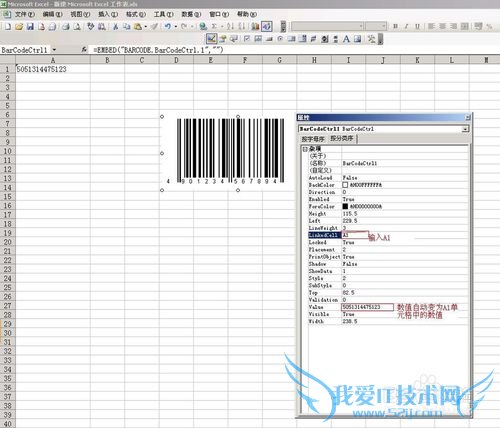
Task: Open Paste options dropdown arrow
Action: point(146,27)
